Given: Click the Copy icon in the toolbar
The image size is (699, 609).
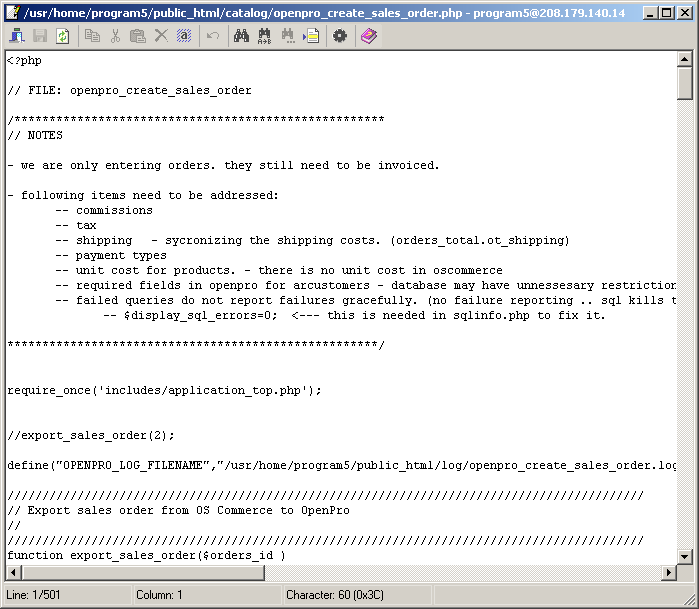Looking at the screenshot, I should 93,36.
